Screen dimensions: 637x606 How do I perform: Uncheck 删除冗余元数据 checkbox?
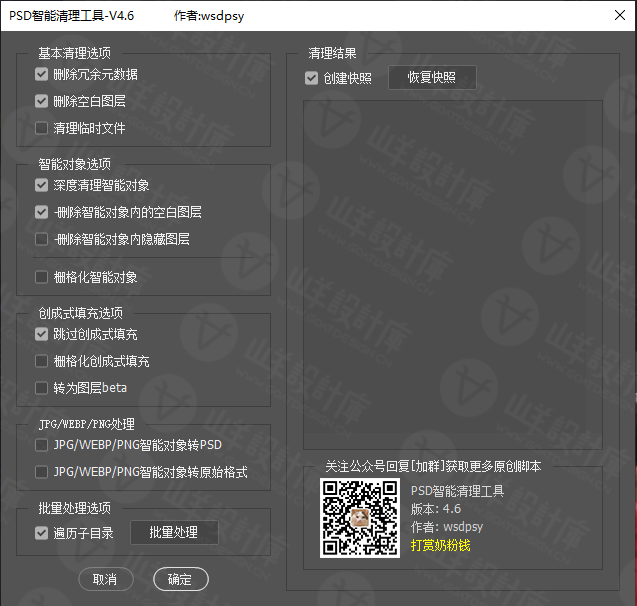[41, 74]
